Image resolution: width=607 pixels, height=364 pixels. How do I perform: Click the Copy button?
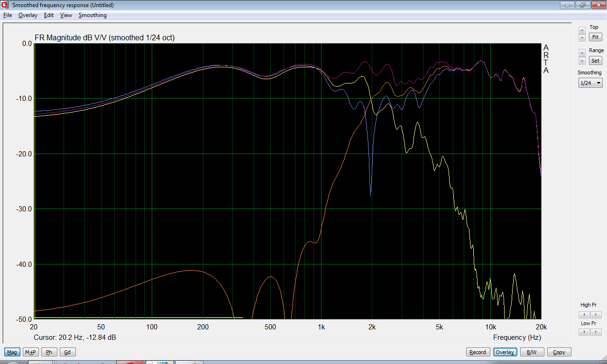[559, 352]
